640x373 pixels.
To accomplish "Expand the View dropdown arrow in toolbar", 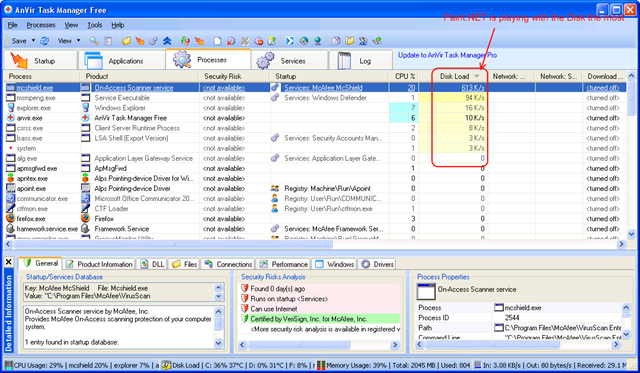I will [x=78, y=41].
